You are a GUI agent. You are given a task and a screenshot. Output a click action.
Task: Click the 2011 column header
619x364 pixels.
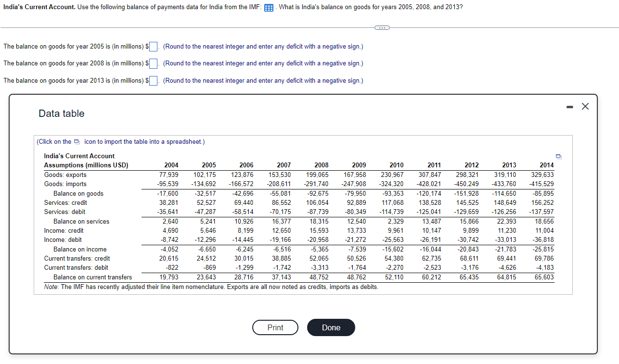coord(434,165)
